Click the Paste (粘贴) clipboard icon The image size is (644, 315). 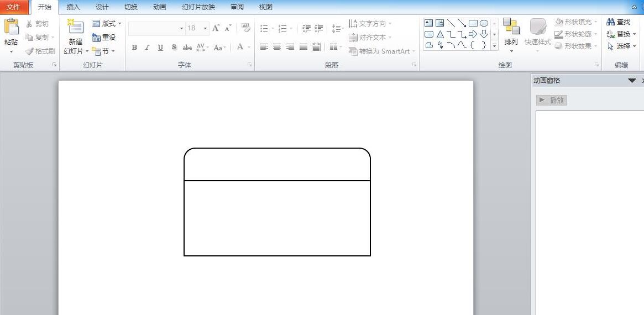11,28
